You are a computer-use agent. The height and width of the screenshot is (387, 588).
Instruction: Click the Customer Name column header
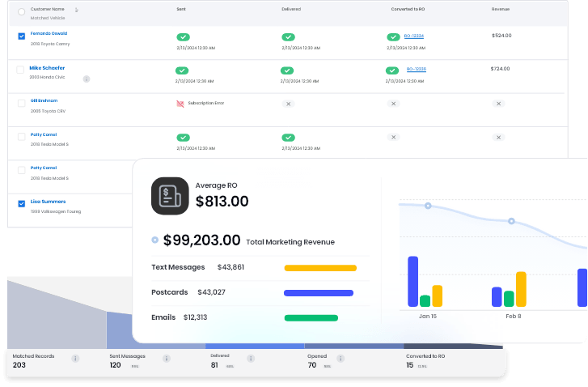(47, 9)
